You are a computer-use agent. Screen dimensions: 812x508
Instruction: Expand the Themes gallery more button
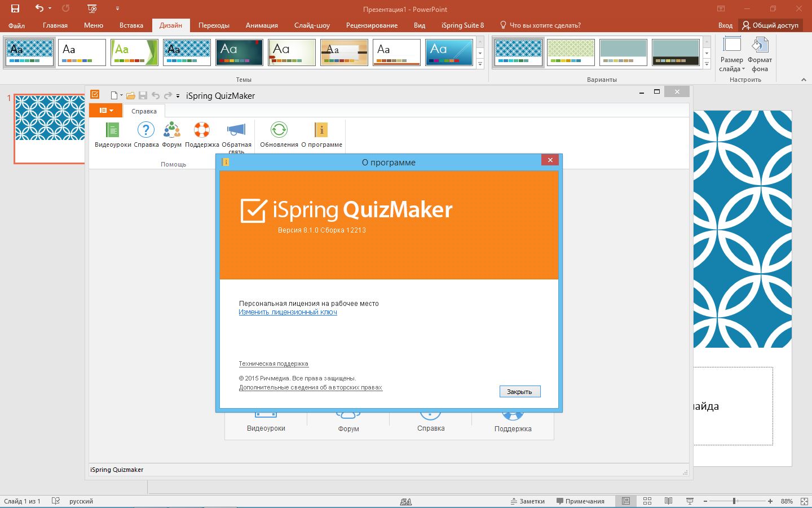pos(480,64)
